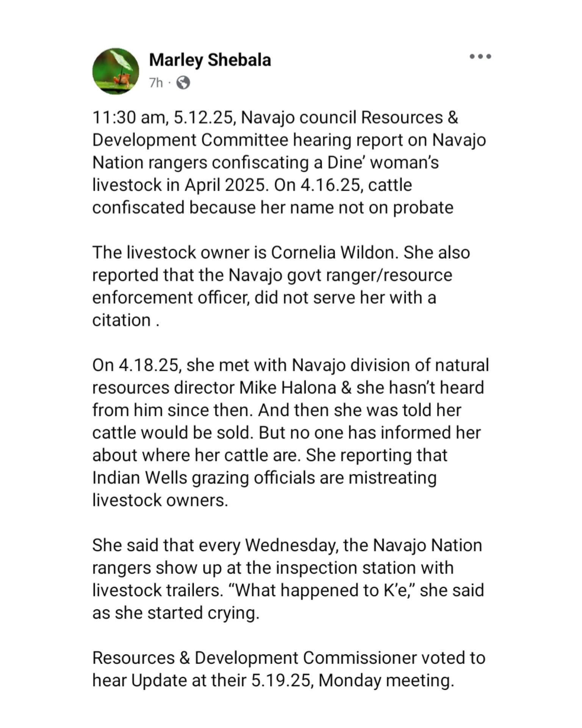This screenshot has height=728, width=582.
Task: Click the paragraph starting 'On 4.18.25'
Action: pyautogui.click(x=291, y=433)
